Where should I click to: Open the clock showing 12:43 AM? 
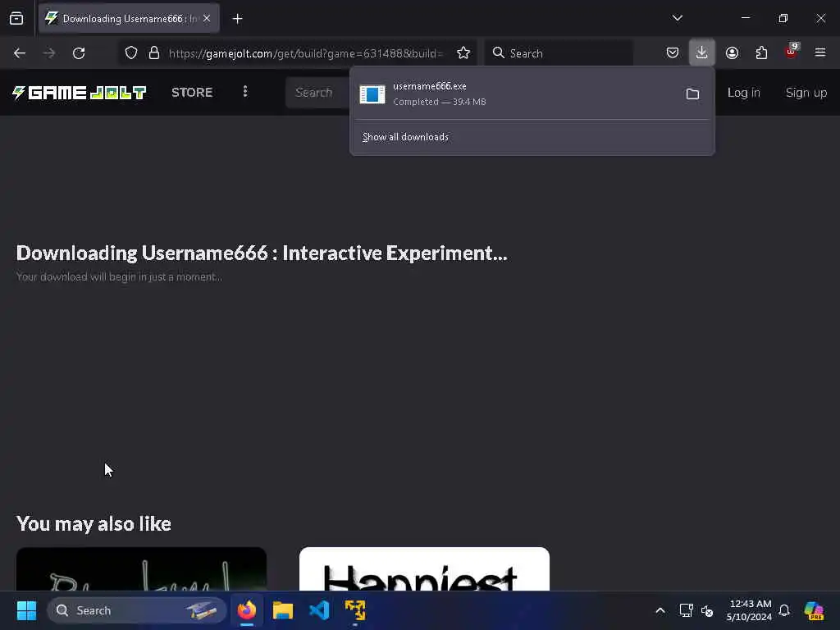(x=750, y=610)
